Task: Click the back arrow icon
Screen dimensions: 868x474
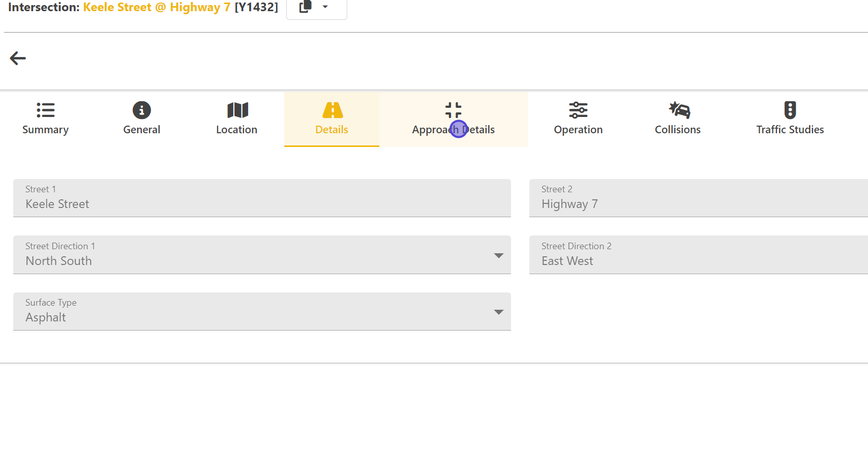Action: [x=18, y=58]
